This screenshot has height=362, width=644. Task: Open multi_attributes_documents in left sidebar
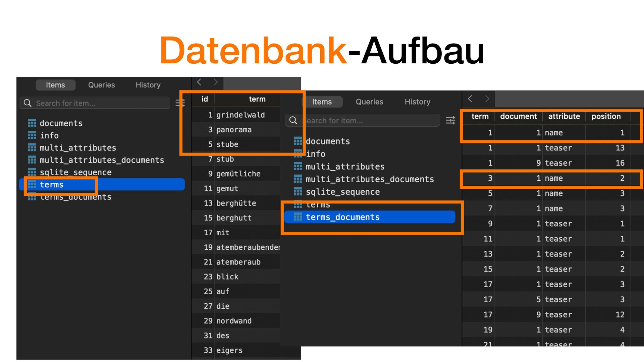tap(102, 160)
